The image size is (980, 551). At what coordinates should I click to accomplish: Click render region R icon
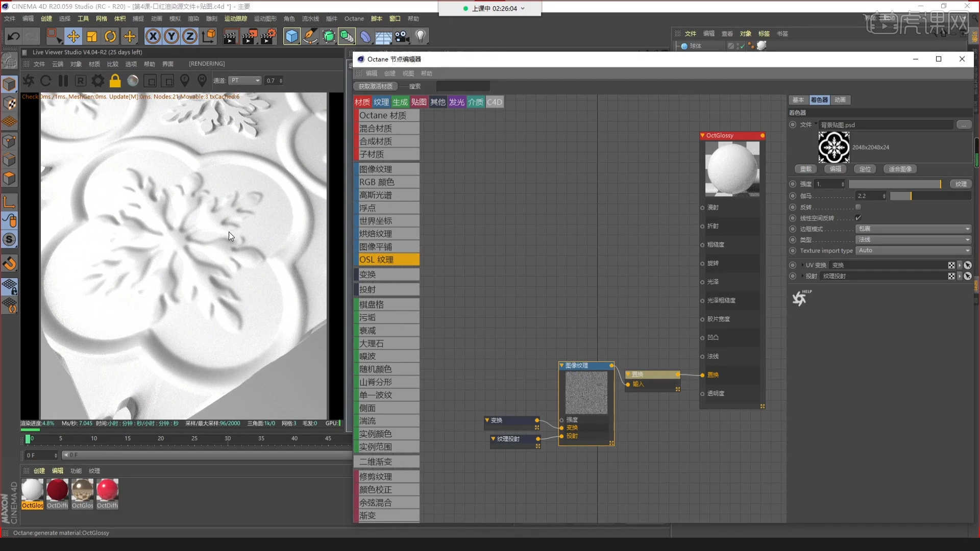[81, 81]
